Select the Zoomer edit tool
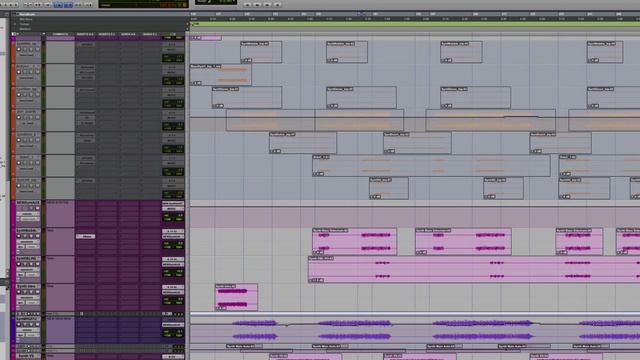This screenshot has height=360, width=640. 28,4
